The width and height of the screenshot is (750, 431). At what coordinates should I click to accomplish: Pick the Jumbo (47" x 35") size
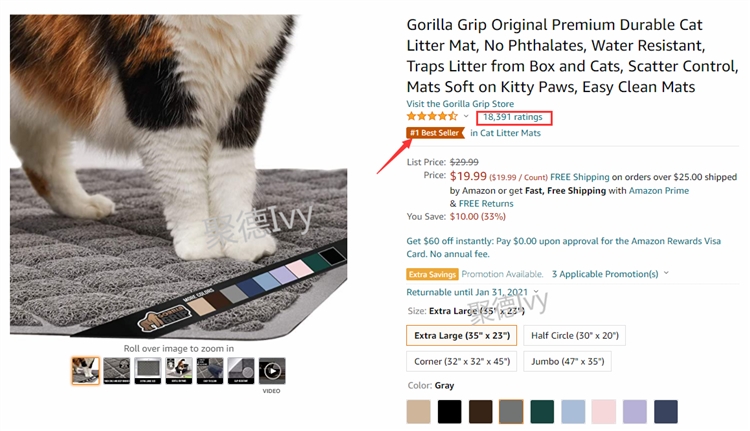567,361
